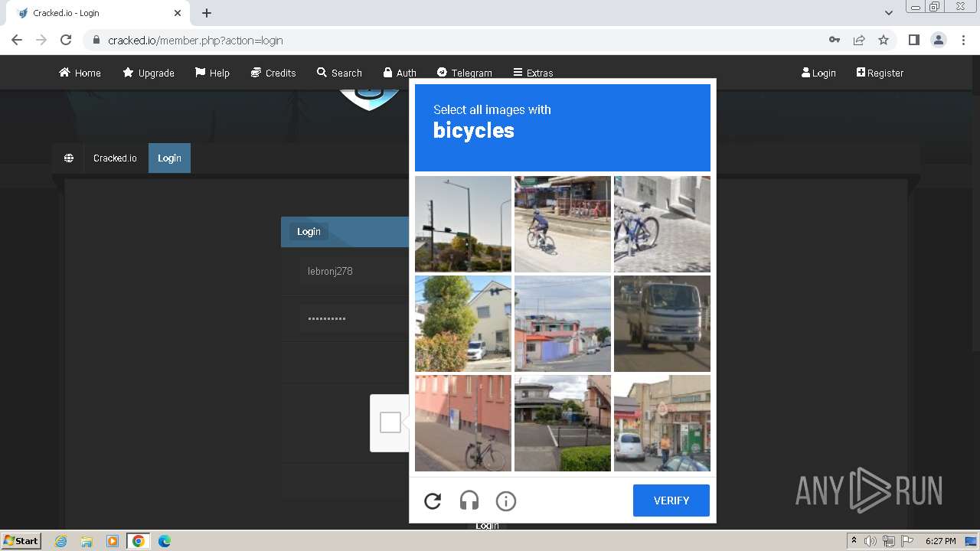Image resolution: width=980 pixels, height=551 pixels.
Task: Open the Telegram nav link
Action: point(465,73)
